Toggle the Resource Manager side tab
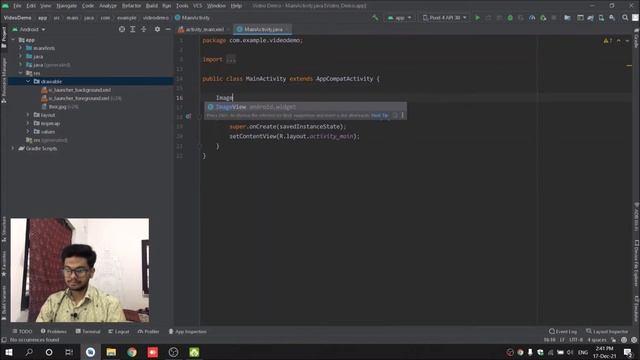Screen dimensions: 640x360 (x=4, y=80)
